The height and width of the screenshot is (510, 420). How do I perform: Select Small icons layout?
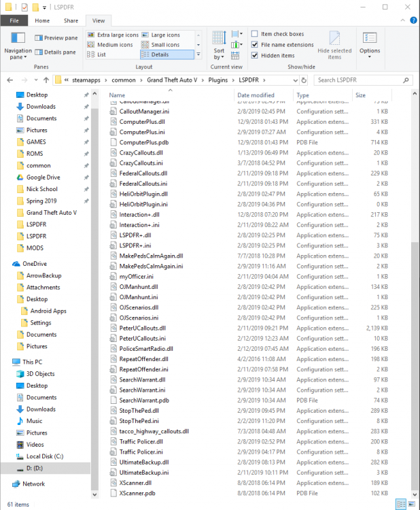[x=160, y=45]
